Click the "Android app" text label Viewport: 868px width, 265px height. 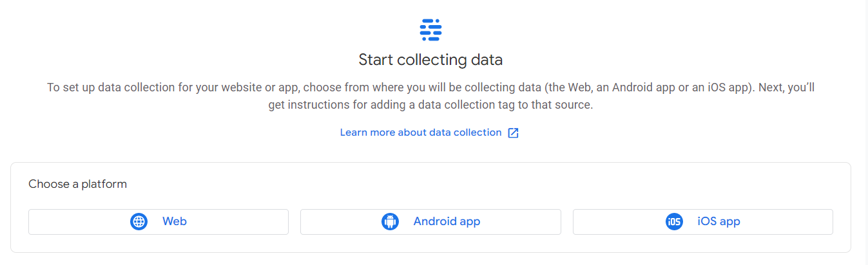(447, 222)
